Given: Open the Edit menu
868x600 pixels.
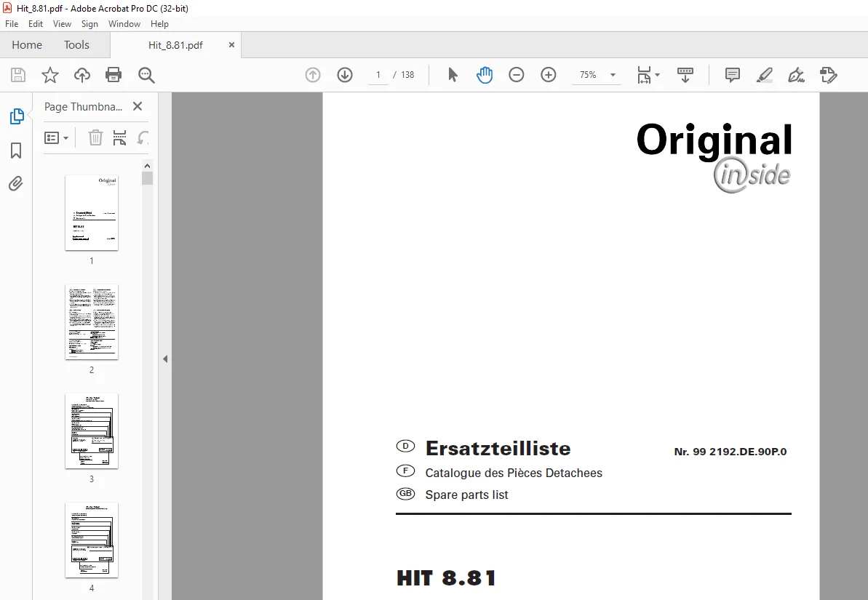Looking at the screenshot, I should pos(36,24).
